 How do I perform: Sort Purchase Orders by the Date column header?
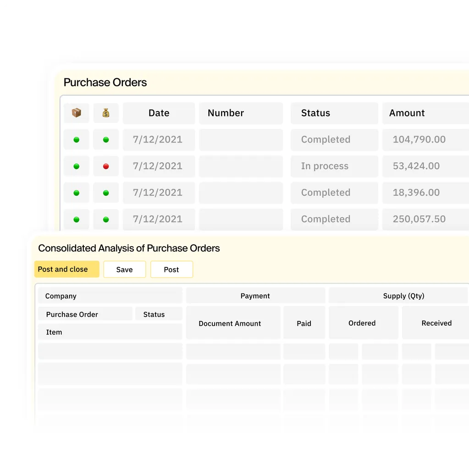click(x=159, y=113)
